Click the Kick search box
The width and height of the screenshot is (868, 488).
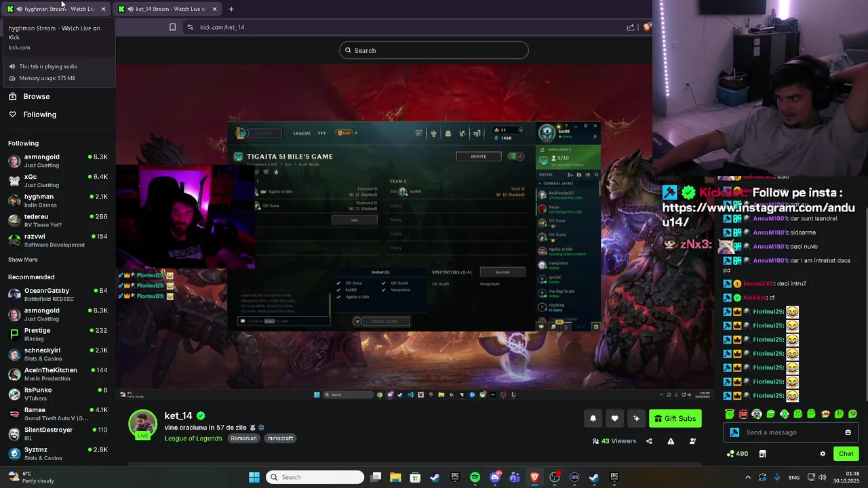434,50
